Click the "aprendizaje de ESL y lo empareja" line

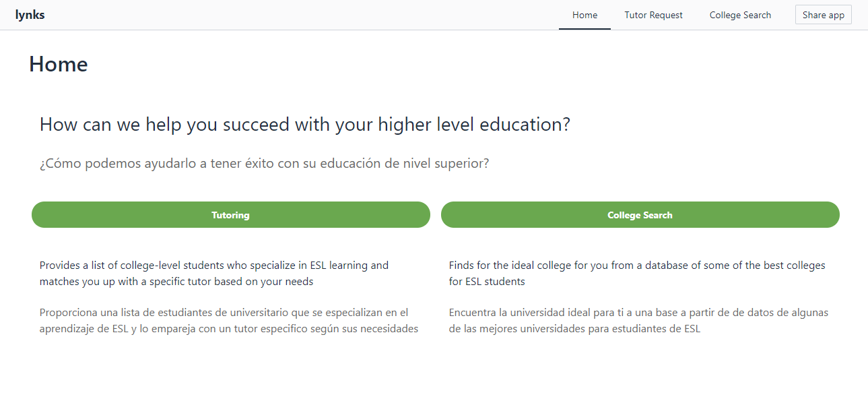coord(229,329)
